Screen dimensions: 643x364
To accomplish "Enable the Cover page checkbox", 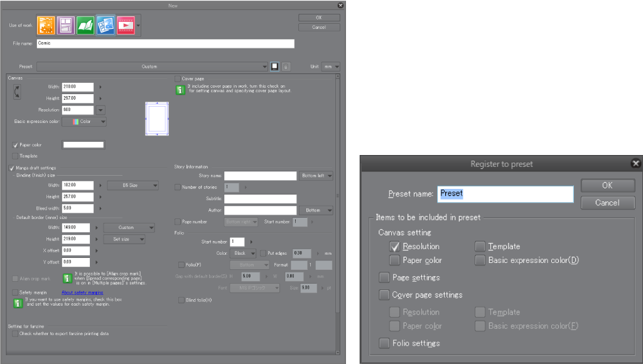I will (177, 78).
